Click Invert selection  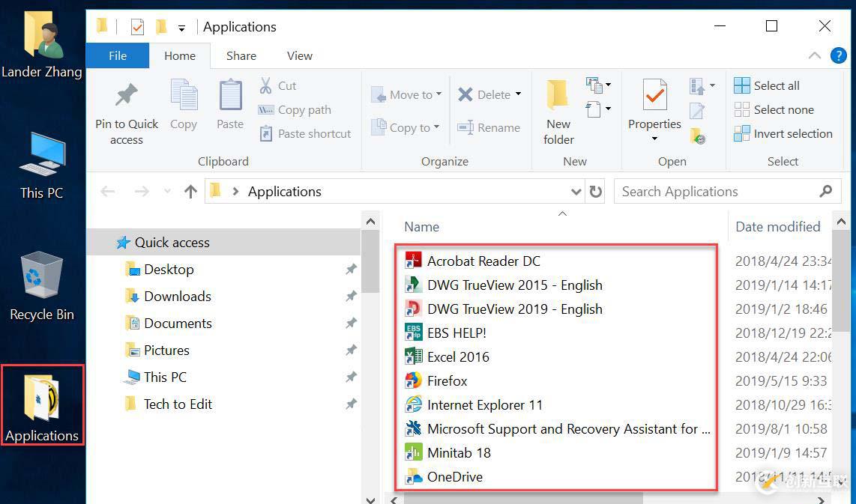783,133
